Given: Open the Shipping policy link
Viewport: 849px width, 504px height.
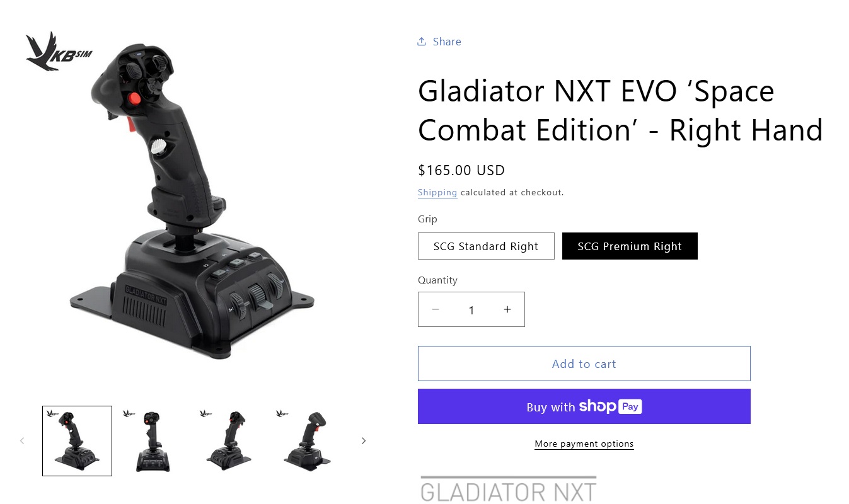Looking at the screenshot, I should (437, 192).
